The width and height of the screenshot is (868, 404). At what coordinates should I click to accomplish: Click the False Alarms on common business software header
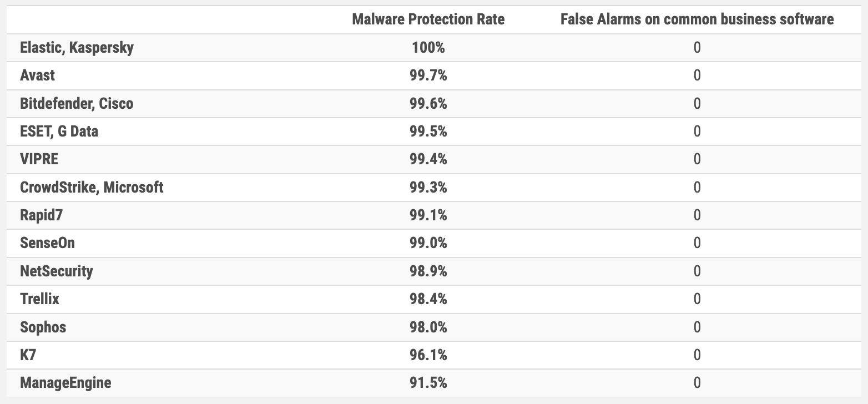click(697, 19)
